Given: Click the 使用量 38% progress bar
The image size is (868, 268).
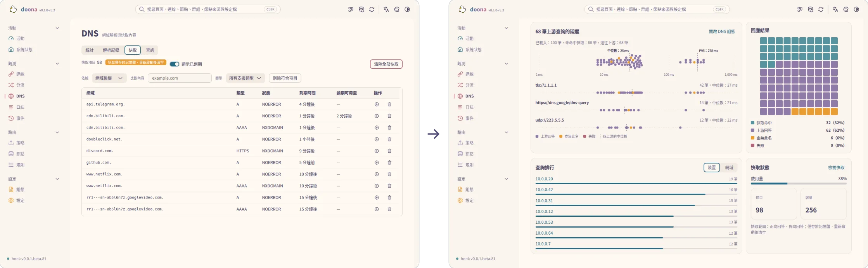Looking at the screenshot, I should (x=799, y=183).
